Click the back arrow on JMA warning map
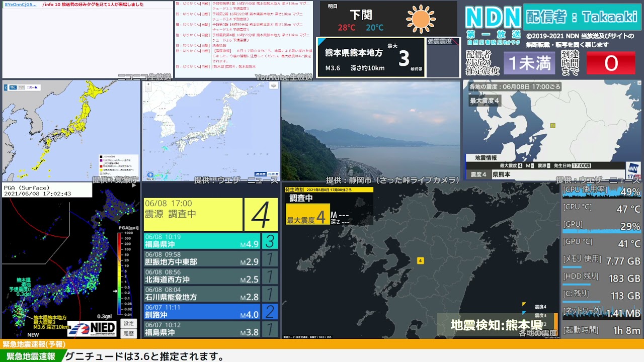The height and width of the screenshot is (362, 644). tap(6, 87)
